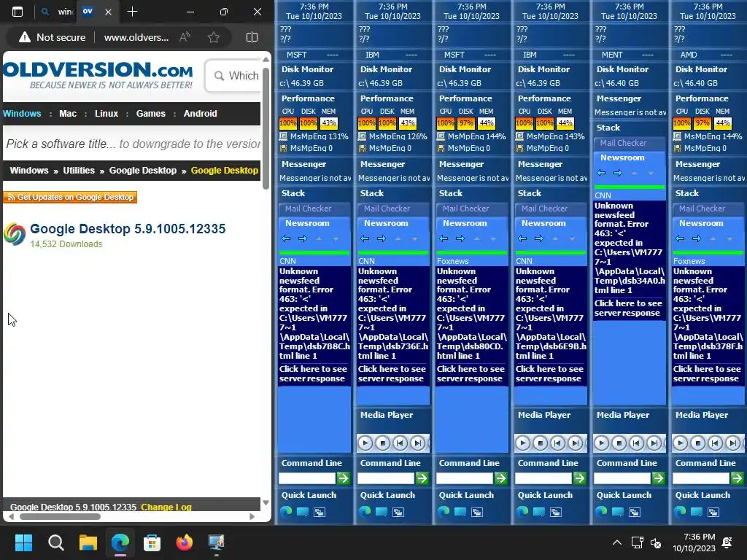Click server response link below dsb378F error
This screenshot has height=560, width=747.
[x=707, y=374]
